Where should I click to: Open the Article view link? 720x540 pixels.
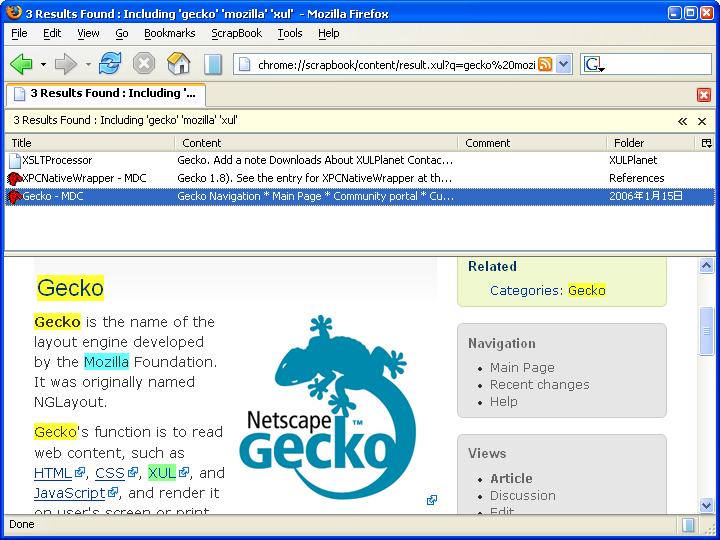(511, 478)
